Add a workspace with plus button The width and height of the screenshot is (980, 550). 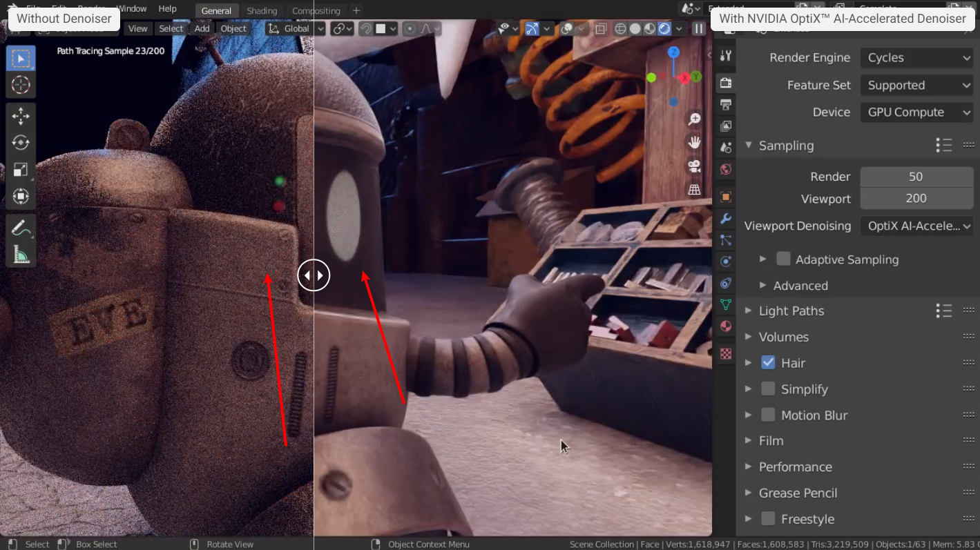(356, 10)
